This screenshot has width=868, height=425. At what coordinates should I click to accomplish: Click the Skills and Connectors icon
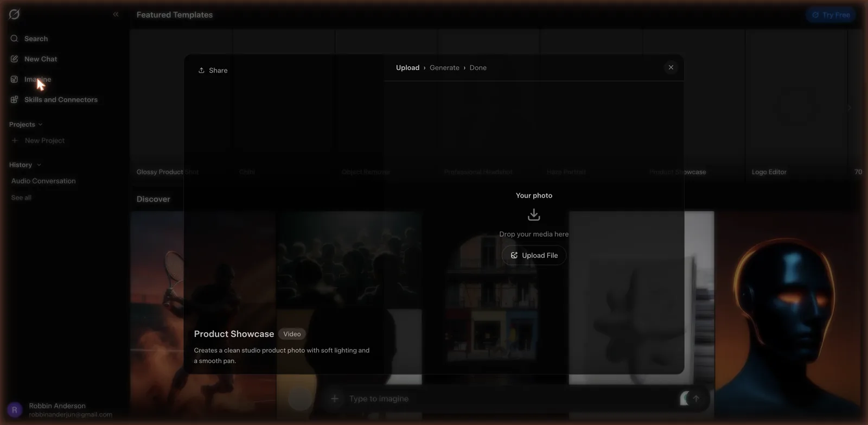[14, 99]
